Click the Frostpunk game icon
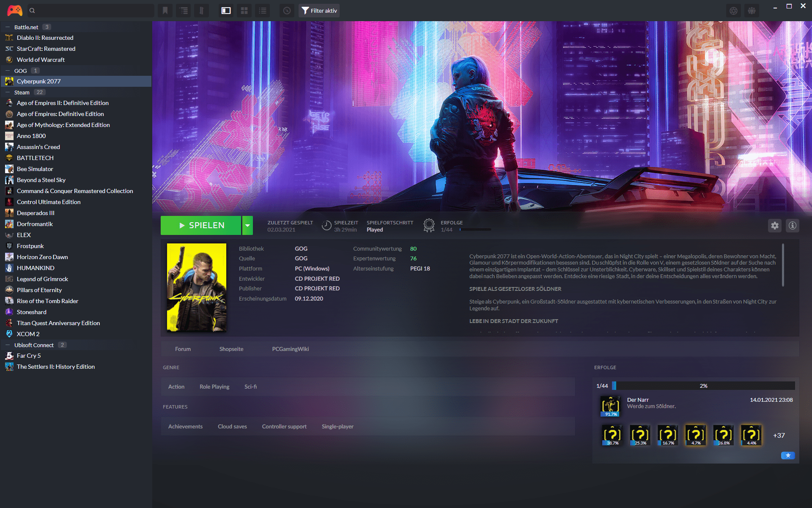The width and height of the screenshot is (812, 508). coord(9,246)
